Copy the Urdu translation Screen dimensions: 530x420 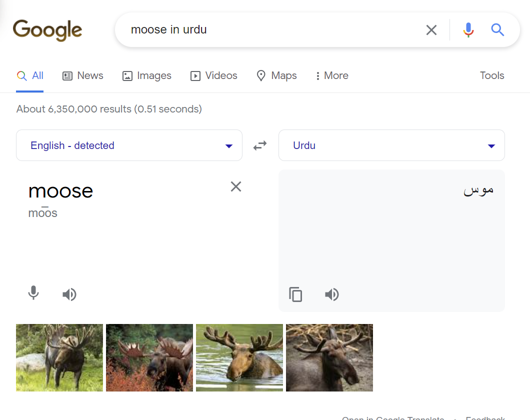click(295, 294)
